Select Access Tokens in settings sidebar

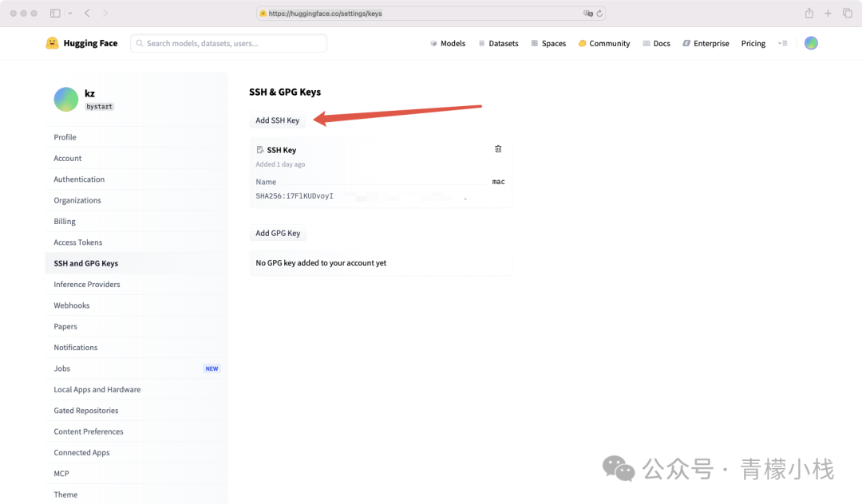(x=78, y=242)
